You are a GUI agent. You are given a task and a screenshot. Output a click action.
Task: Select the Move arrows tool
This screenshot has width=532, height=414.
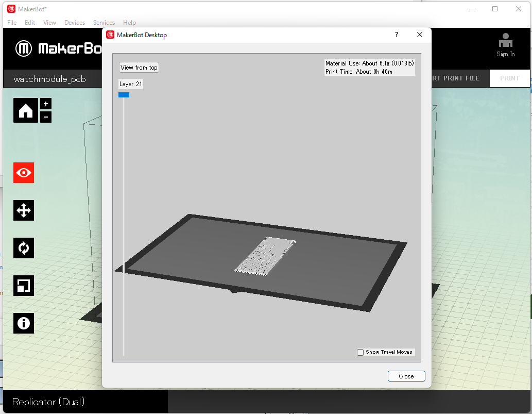pyautogui.click(x=24, y=210)
